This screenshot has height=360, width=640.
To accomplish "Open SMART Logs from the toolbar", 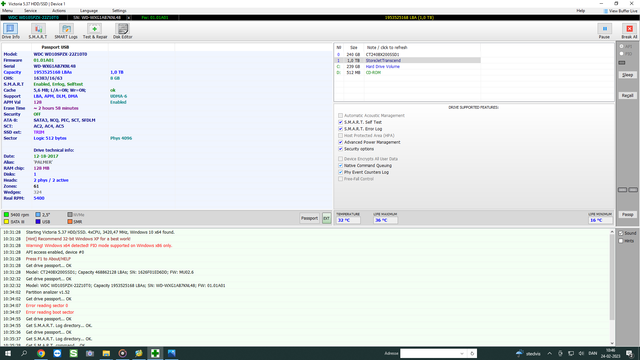I will click(x=66, y=31).
